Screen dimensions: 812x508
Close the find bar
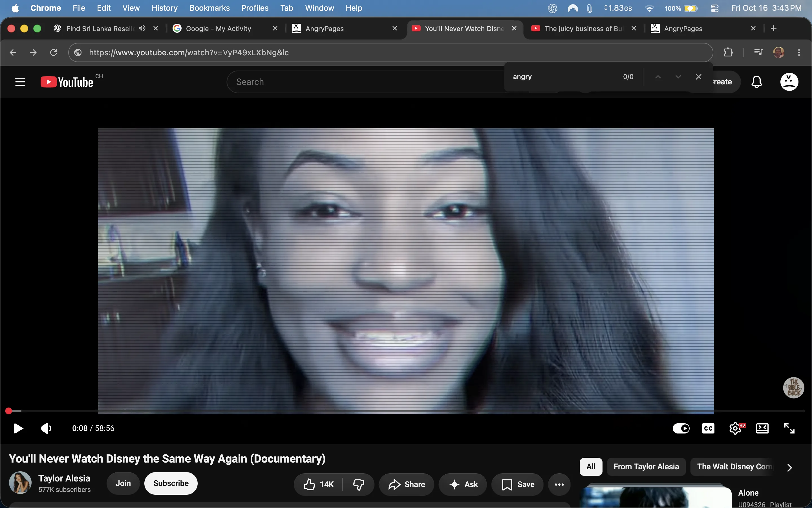pyautogui.click(x=699, y=77)
